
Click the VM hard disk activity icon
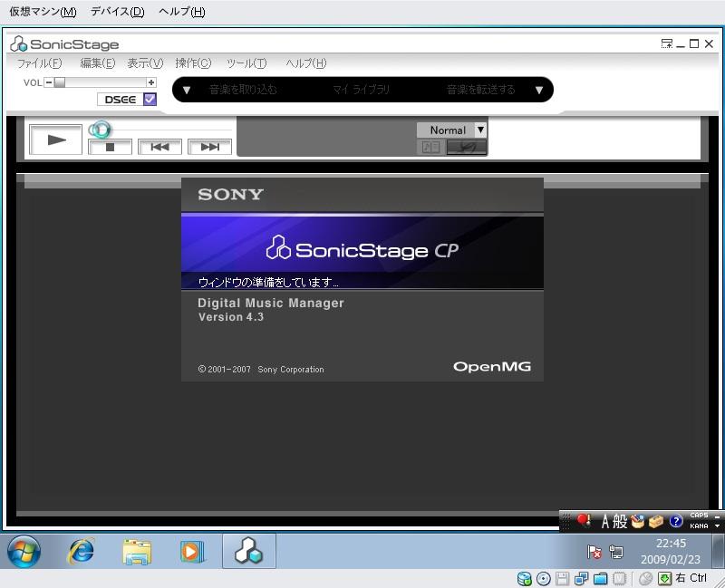[x=525, y=578]
